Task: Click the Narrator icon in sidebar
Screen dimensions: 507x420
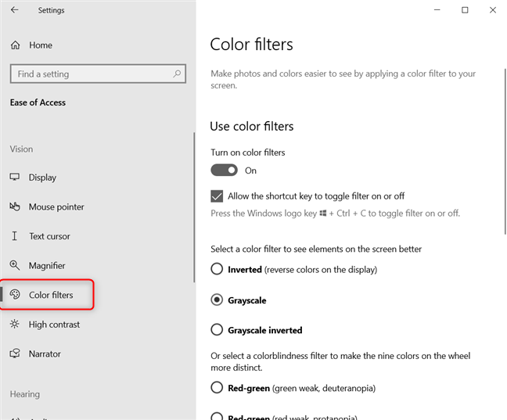Action: click(15, 354)
